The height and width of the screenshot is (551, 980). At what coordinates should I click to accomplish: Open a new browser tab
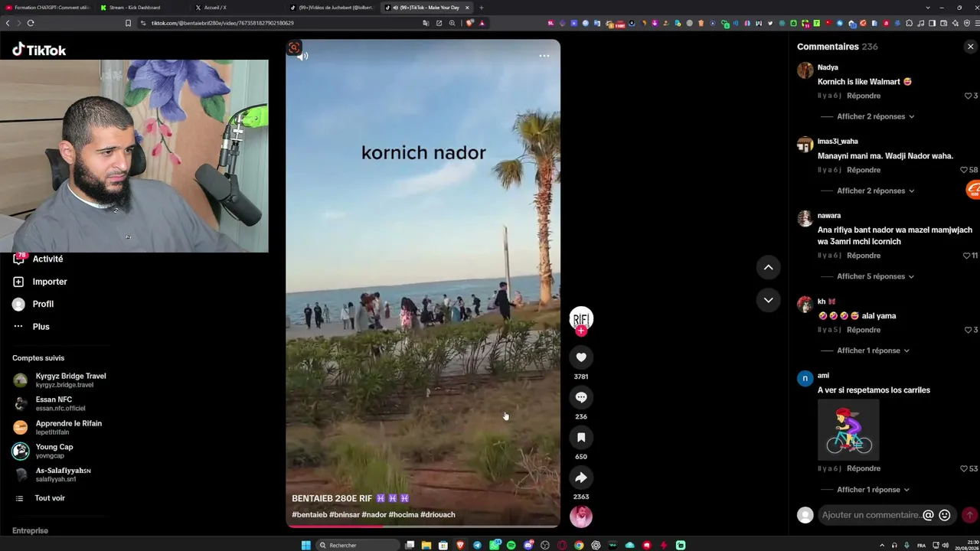[481, 8]
